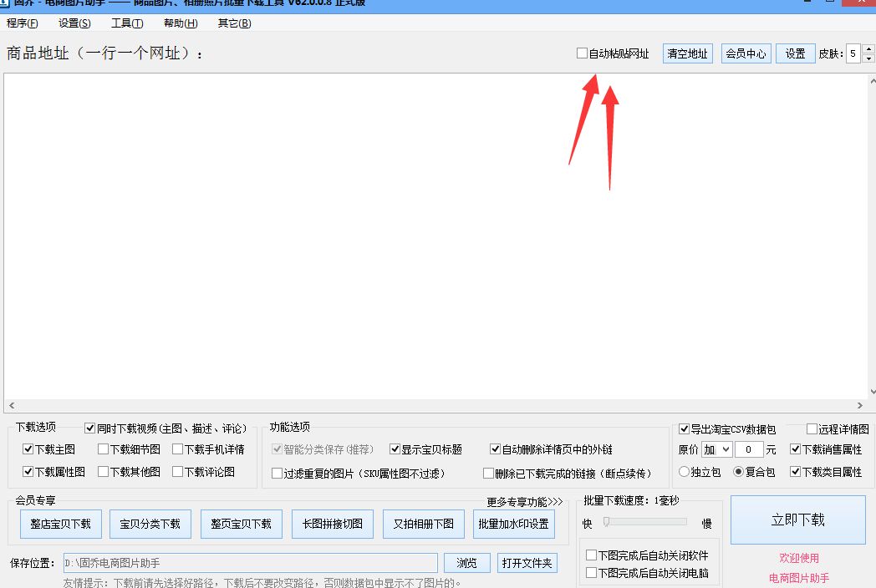Viewport: 876px width, 588px height.
Task: Click the URL area's scroll-left arrow
Action: coord(12,405)
